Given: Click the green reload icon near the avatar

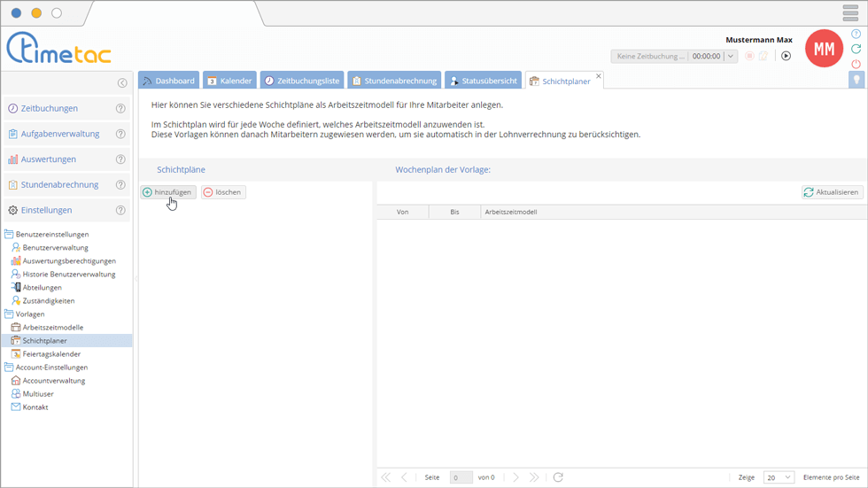Looking at the screenshot, I should pyautogui.click(x=856, y=49).
